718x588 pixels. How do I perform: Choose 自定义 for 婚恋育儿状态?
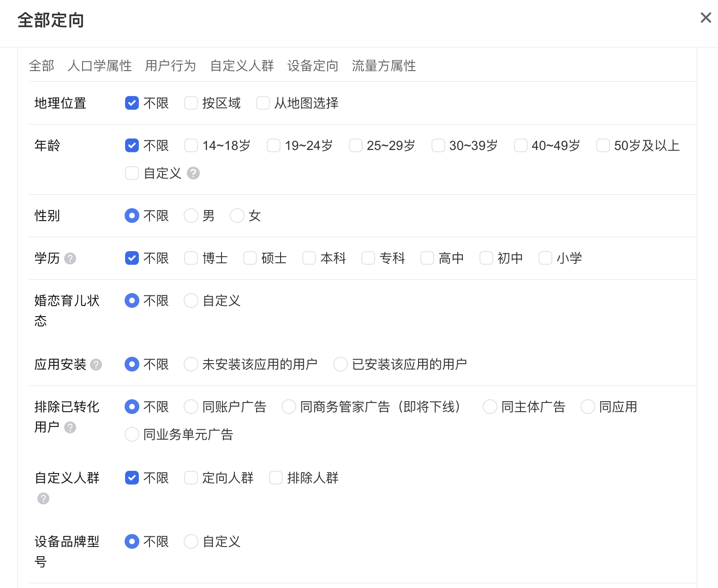coord(191,300)
